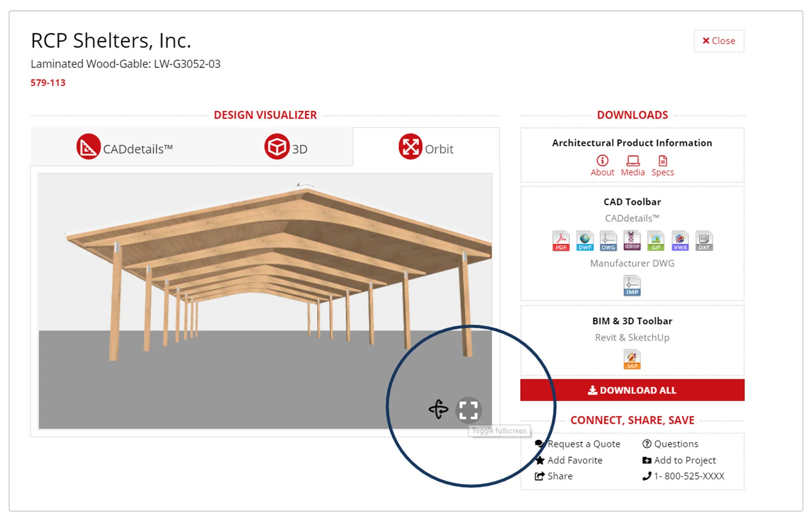Screen dimensions: 812x522
Task: Download the GIF image file
Action: [656, 240]
